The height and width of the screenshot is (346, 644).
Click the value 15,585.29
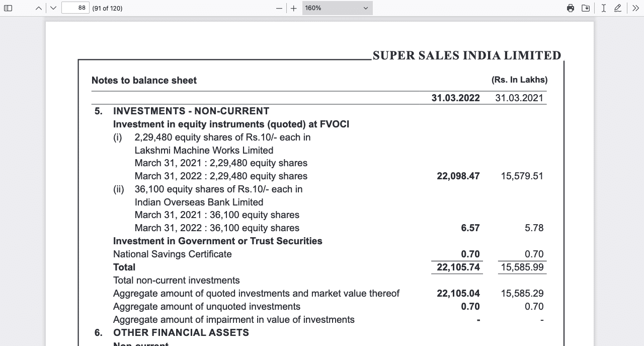pos(522,294)
